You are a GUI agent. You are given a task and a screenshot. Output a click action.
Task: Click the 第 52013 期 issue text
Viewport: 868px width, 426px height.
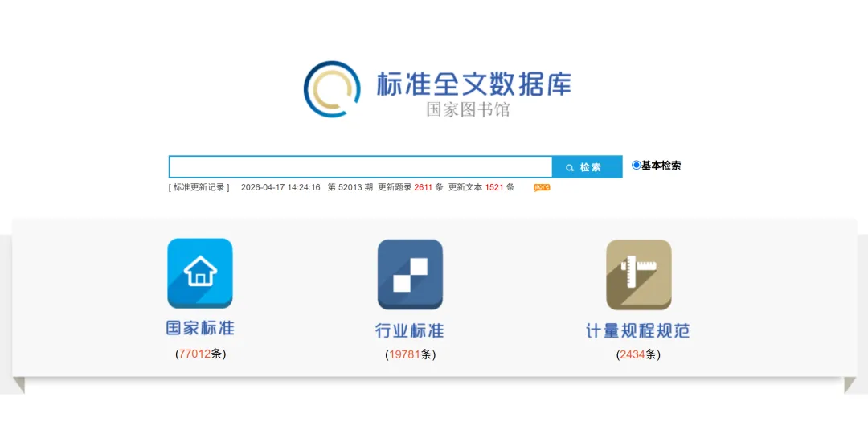[350, 187]
